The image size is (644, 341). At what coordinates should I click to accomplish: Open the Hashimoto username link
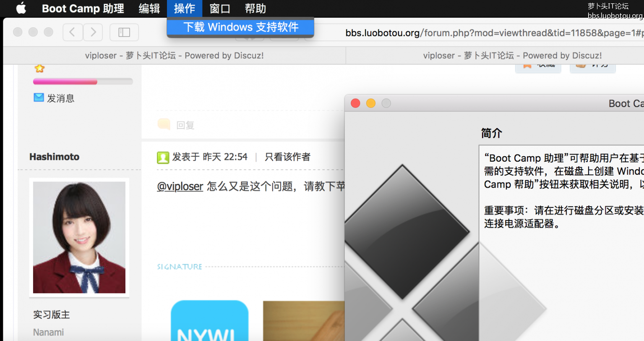coord(55,157)
